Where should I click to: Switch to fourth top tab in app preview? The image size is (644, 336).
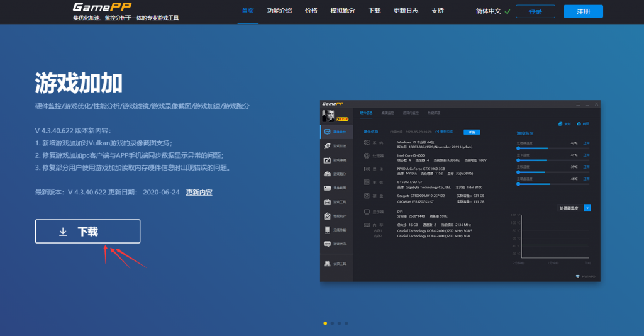[434, 113]
